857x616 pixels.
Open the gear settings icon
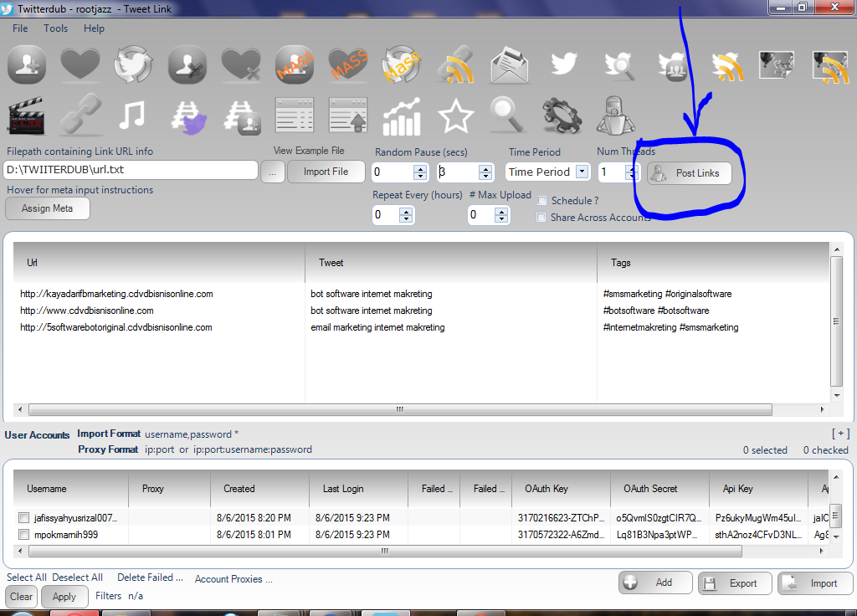coord(562,116)
